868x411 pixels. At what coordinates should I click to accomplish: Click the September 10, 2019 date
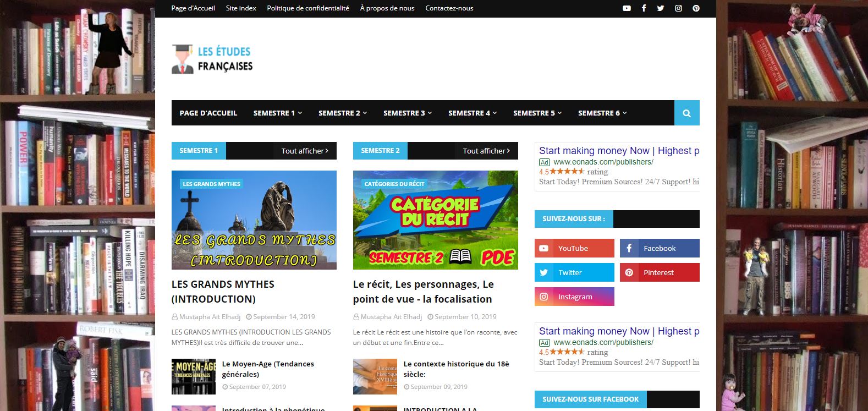click(x=465, y=317)
